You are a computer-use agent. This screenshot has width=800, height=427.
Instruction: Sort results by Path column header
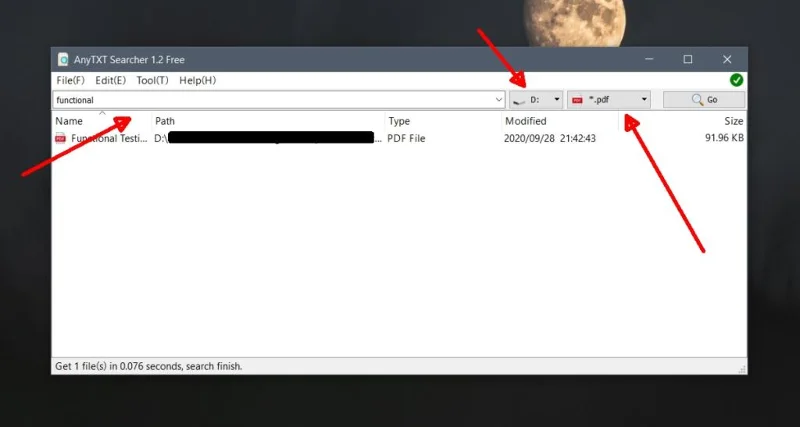click(268, 121)
